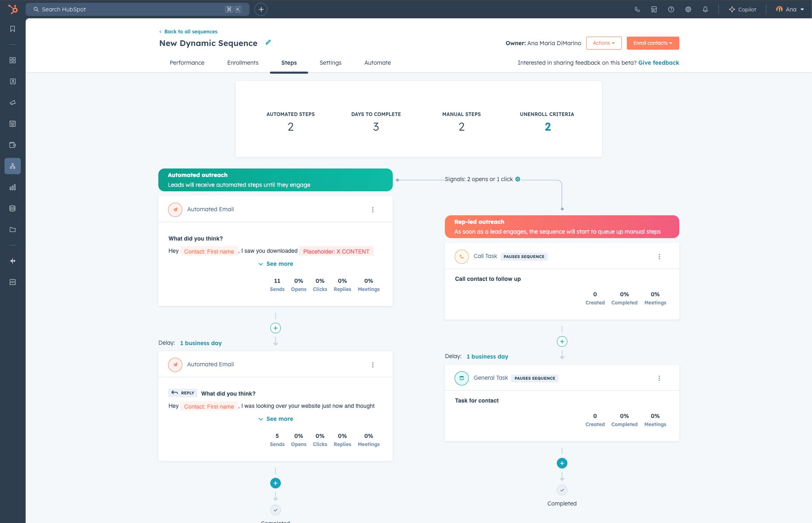Click the general task icon in rep-led outreach

click(x=461, y=377)
